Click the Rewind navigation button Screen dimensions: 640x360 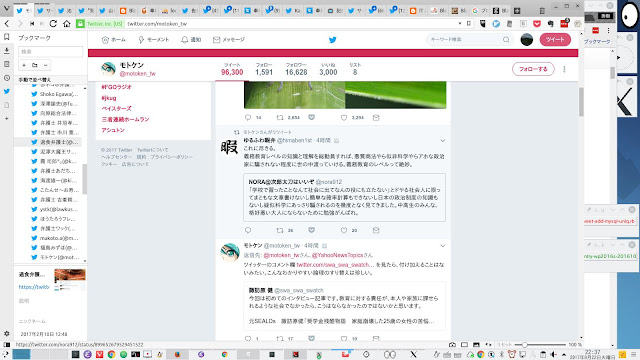[32, 24]
